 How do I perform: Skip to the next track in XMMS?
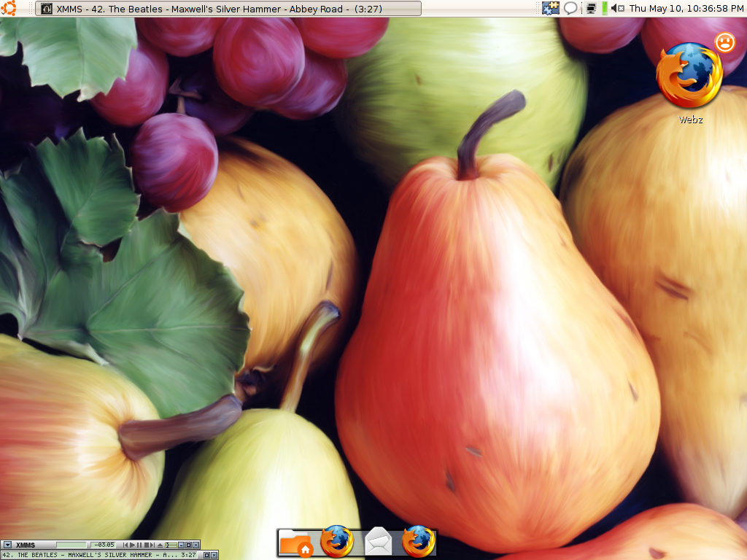tap(152, 545)
